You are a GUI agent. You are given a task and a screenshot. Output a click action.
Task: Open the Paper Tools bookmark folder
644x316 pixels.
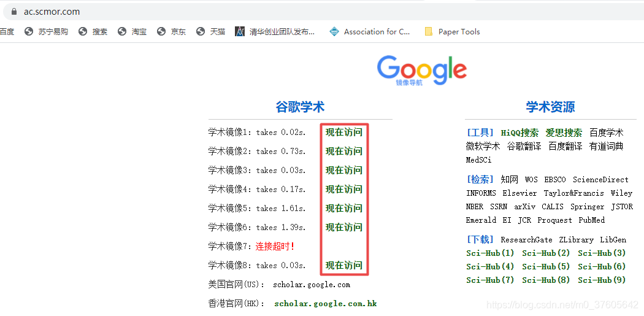coord(452,32)
